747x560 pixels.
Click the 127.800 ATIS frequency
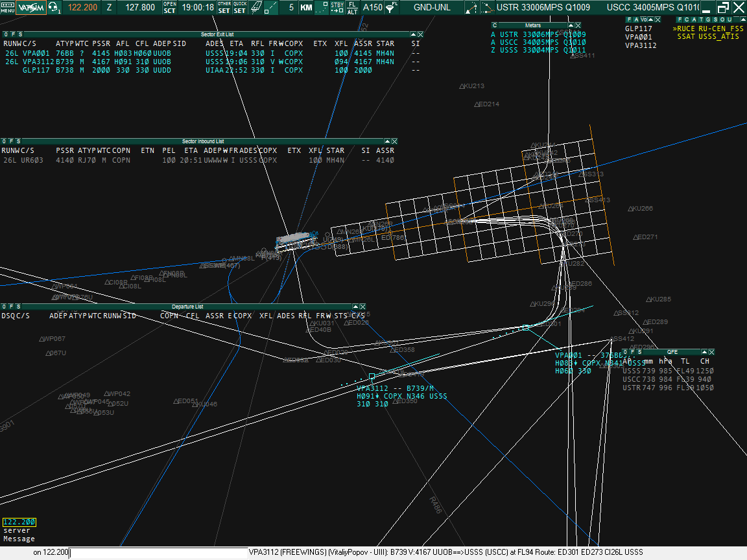(x=140, y=7)
